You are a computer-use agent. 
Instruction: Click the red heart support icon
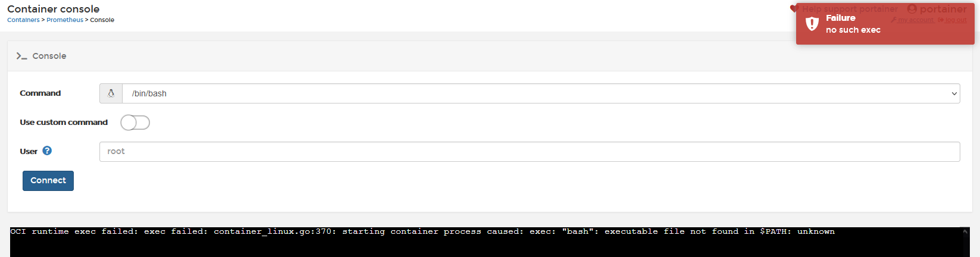(793, 8)
